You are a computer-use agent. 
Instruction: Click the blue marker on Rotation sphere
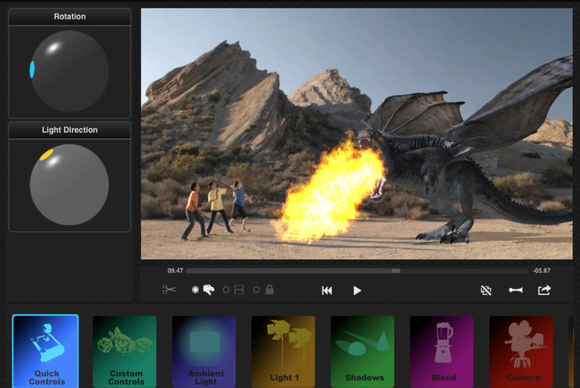tap(32, 69)
